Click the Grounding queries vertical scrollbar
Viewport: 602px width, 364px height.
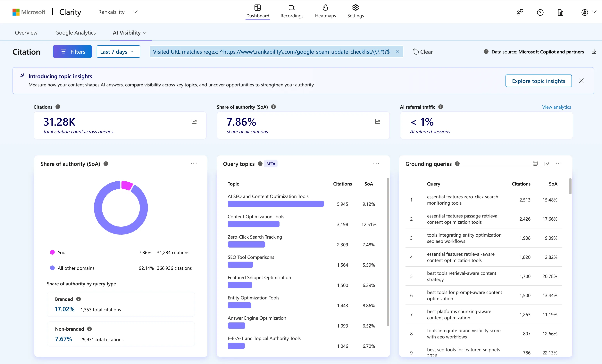click(570, 186)
